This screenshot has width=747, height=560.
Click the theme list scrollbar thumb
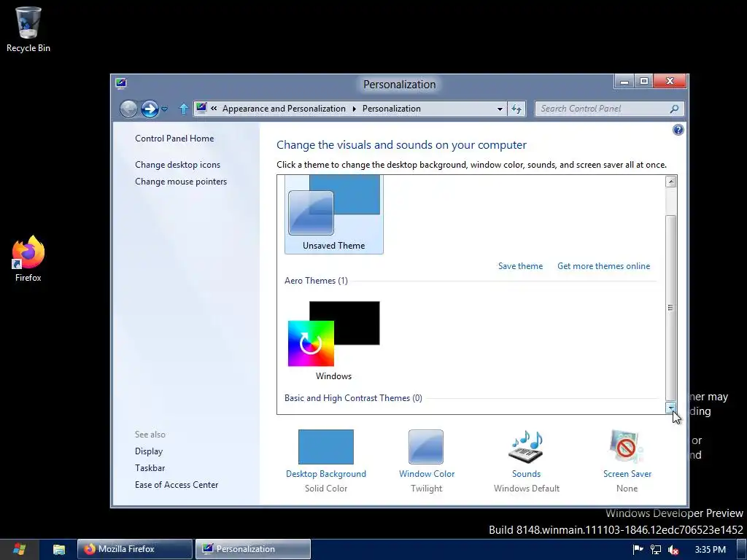click(671, 308)
